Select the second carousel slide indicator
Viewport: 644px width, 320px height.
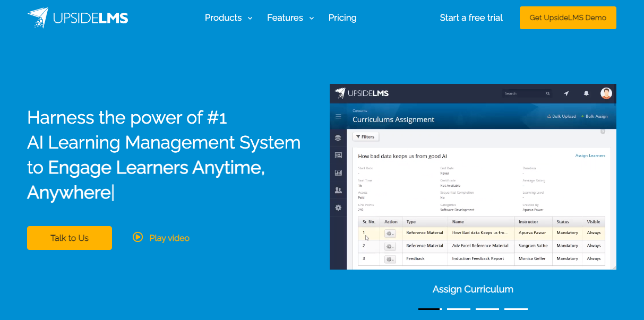(459, 309)
